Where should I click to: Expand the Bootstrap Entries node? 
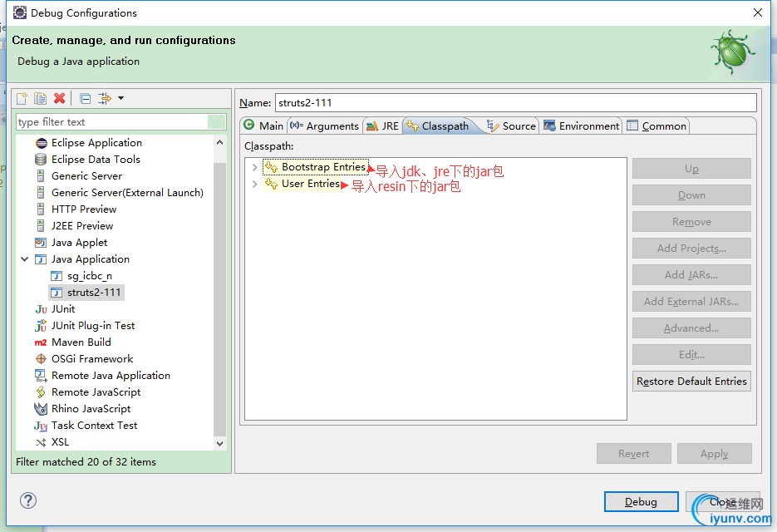click(x=254, y=168)
